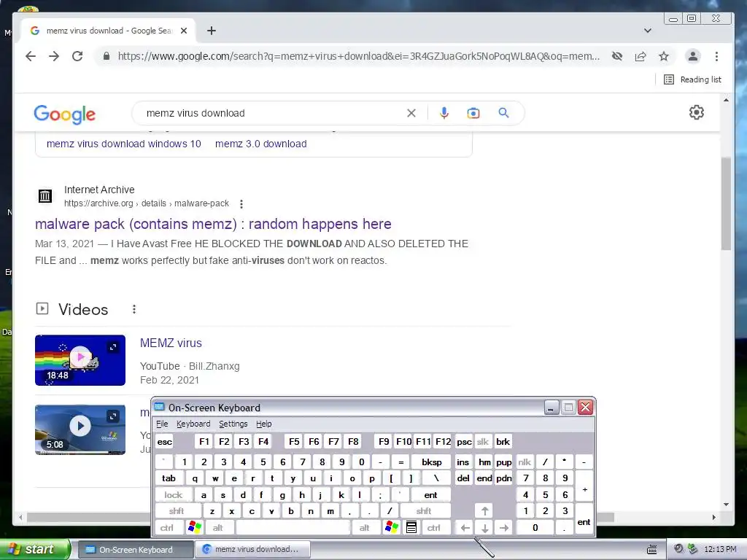Click the esc key on the keyboard
This screenshot has width=747, height=560.
pyautogui.click(x=165, y=442)
